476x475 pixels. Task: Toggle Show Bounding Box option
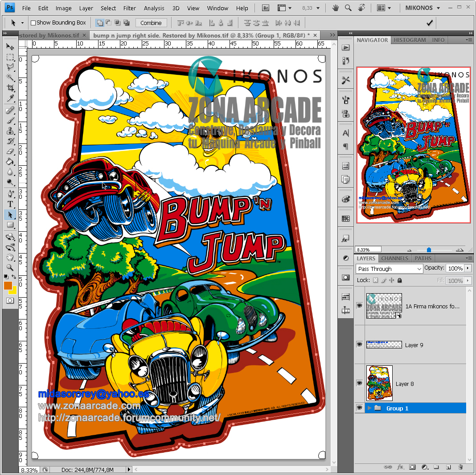click(x=33, y=22)
